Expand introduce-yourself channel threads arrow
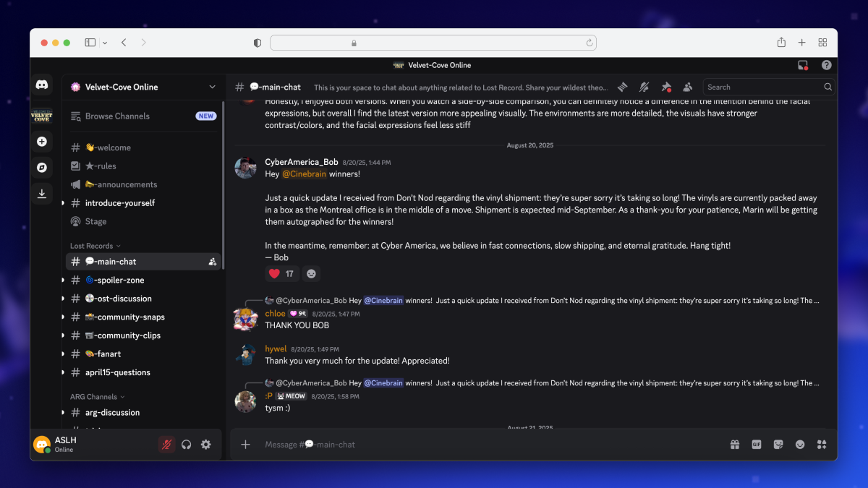Screen dimensions: 868x488 click(64, 203)
